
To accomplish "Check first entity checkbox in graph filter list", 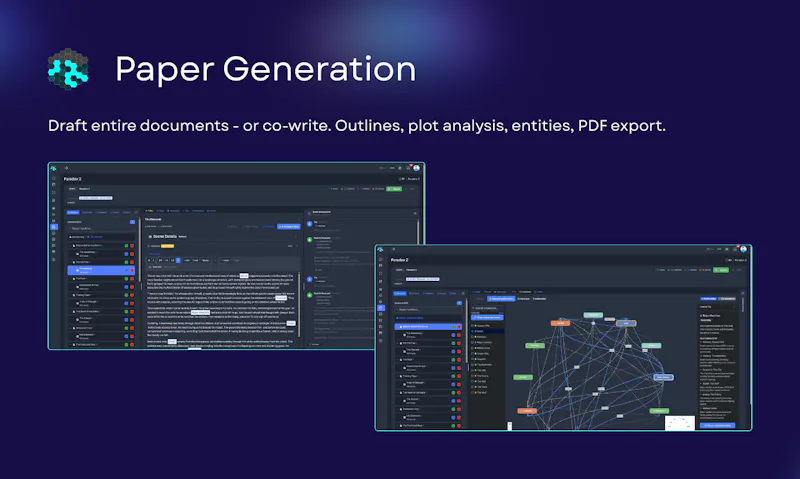I will click(472, 325).
